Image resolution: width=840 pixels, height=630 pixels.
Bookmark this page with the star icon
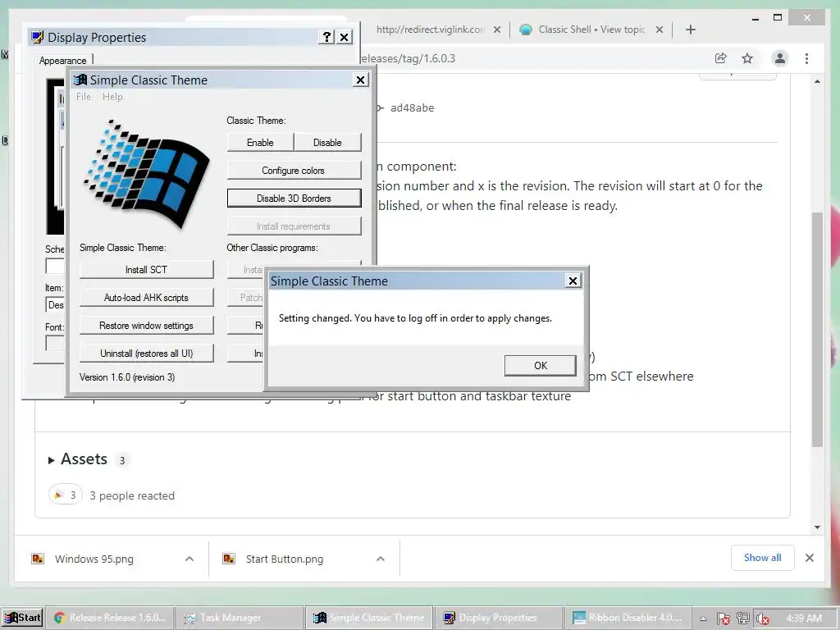(747, 58)
